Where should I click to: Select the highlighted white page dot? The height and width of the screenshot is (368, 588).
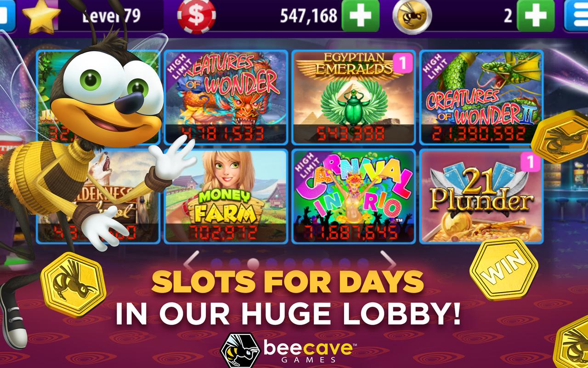253,263
